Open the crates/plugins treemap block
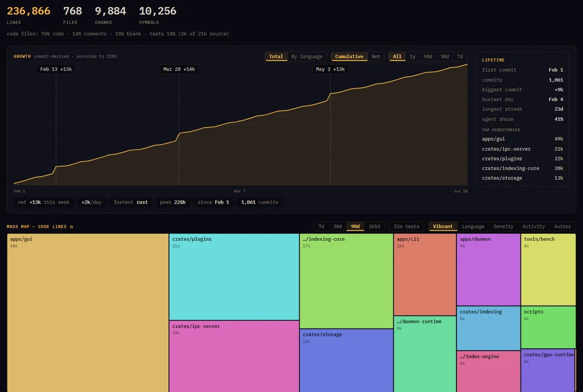Viewport: 583px width, 392px height. [x=234, y=277]
